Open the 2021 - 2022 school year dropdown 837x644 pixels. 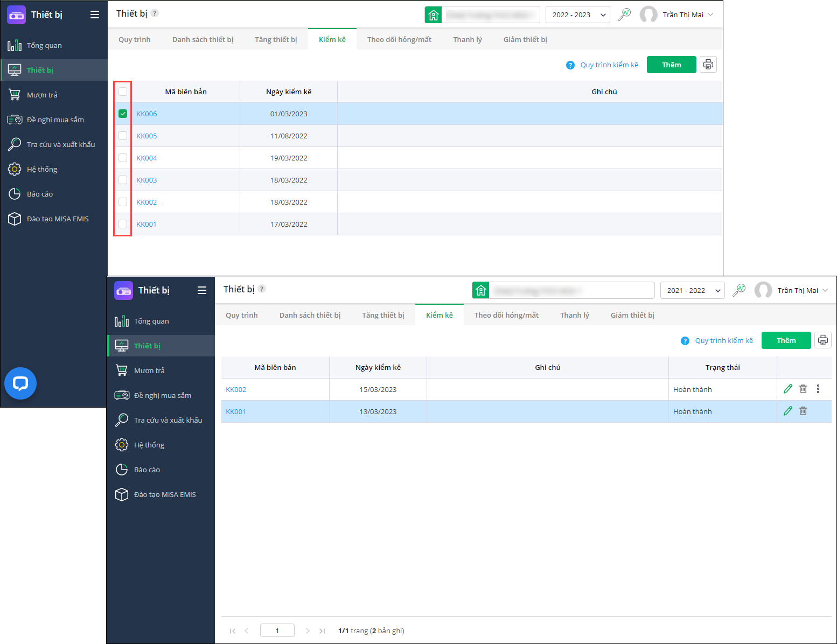pos(693,290)
